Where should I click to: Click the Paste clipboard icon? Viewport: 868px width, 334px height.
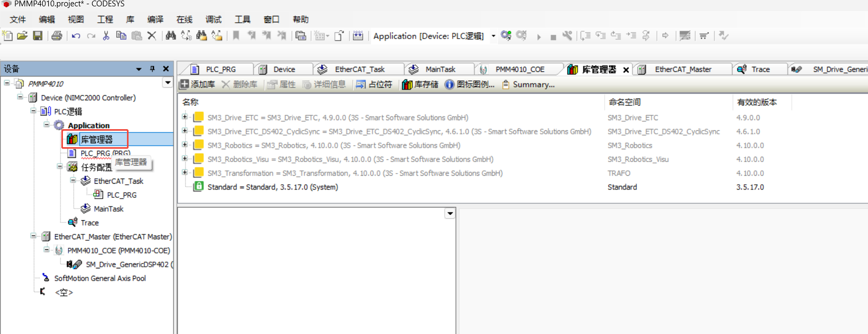136,35
